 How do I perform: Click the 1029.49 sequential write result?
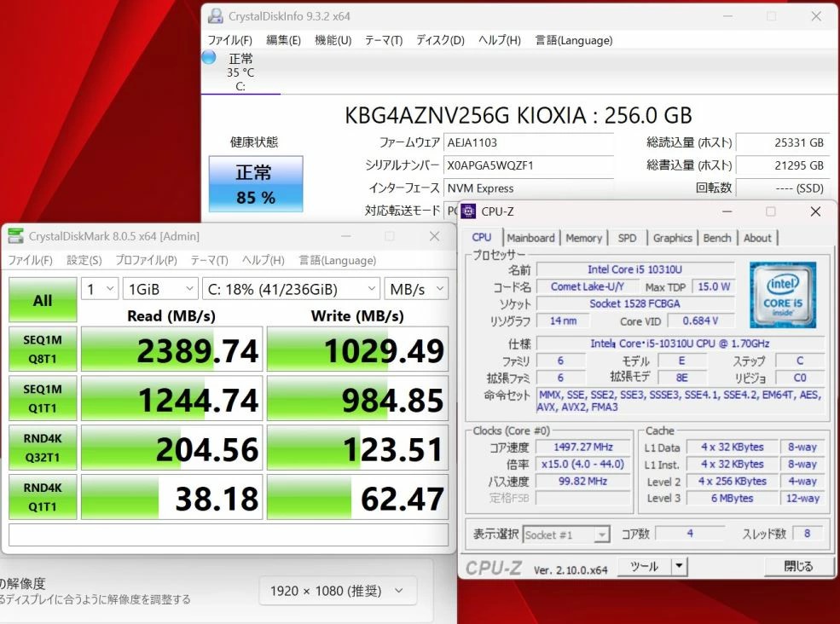357,350
